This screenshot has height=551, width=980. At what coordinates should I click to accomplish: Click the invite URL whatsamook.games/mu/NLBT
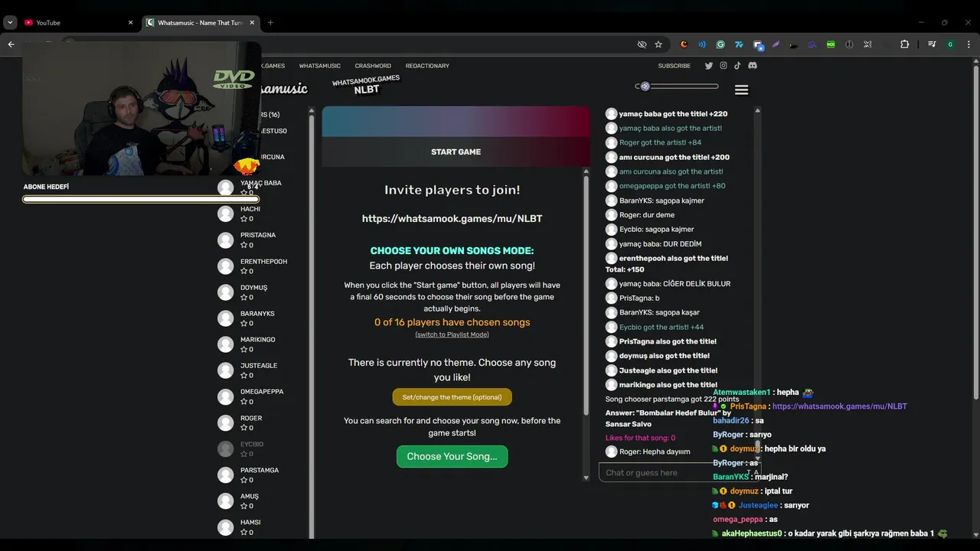pyautogui.click(x=452, y=219)
